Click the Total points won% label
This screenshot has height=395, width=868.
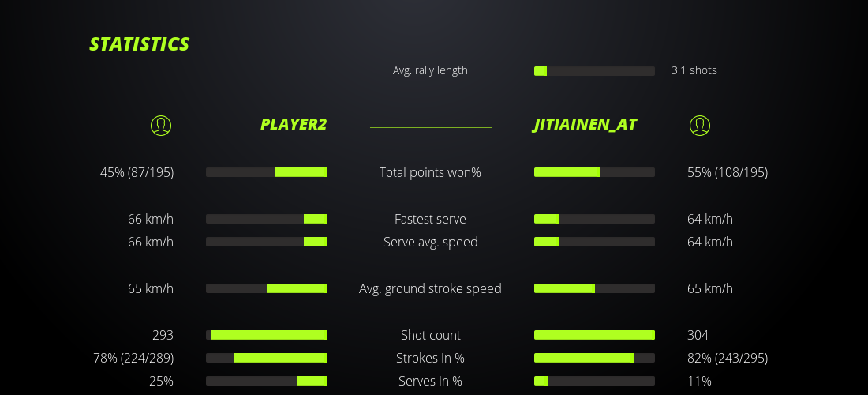(430, 172)
